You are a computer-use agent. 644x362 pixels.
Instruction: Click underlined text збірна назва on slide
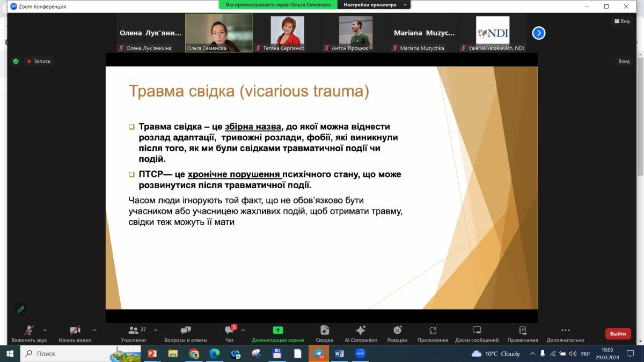(x=253, y=127)
